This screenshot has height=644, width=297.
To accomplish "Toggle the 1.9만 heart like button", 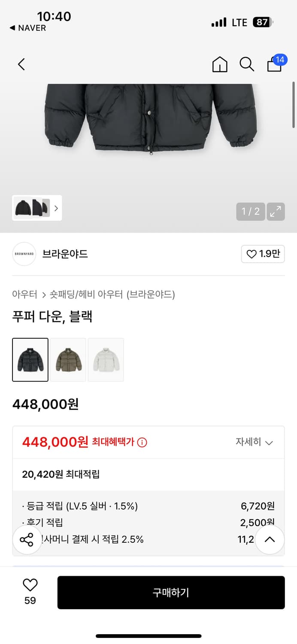I will (x=263, y=254).
